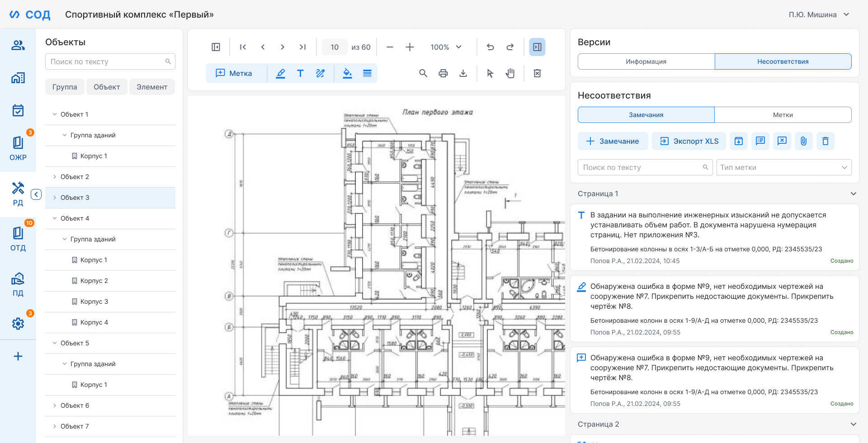Click the Замечание add button
Screen dimensions: 868x443
613,141
